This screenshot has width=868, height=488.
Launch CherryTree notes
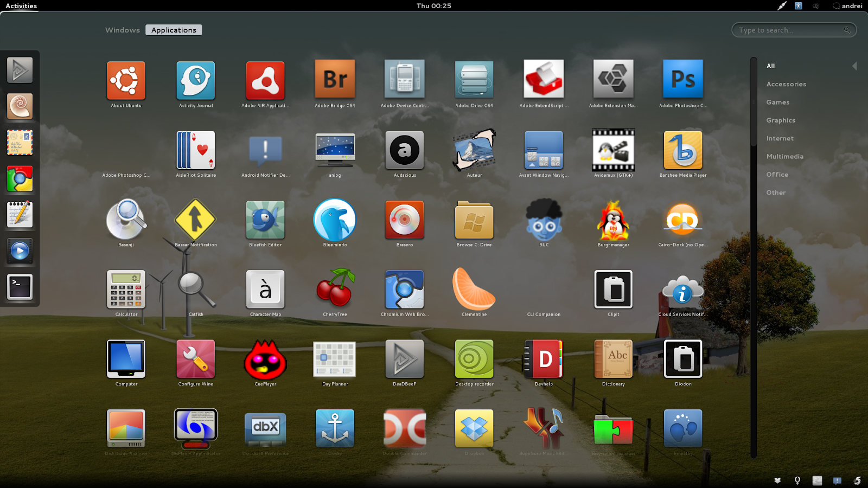click(x=335, y=288)
